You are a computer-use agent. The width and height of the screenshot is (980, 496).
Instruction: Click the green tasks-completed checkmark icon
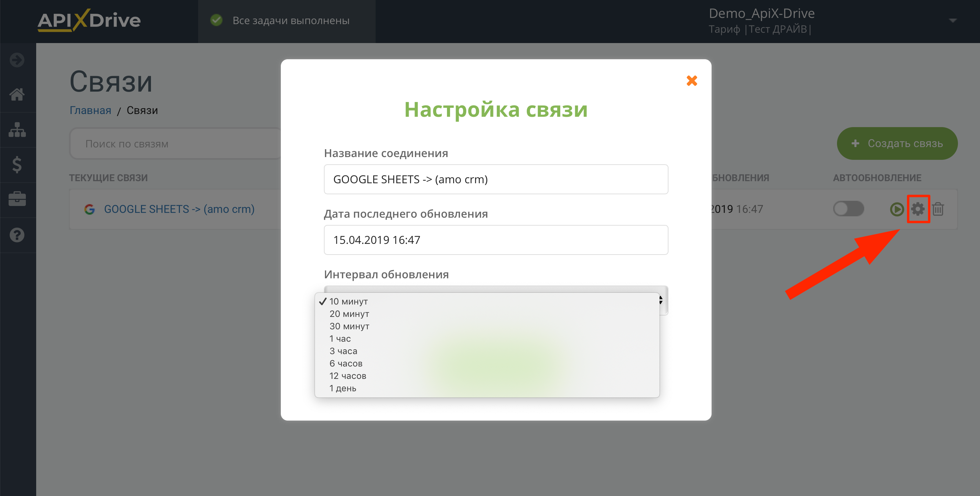(216, 20)
